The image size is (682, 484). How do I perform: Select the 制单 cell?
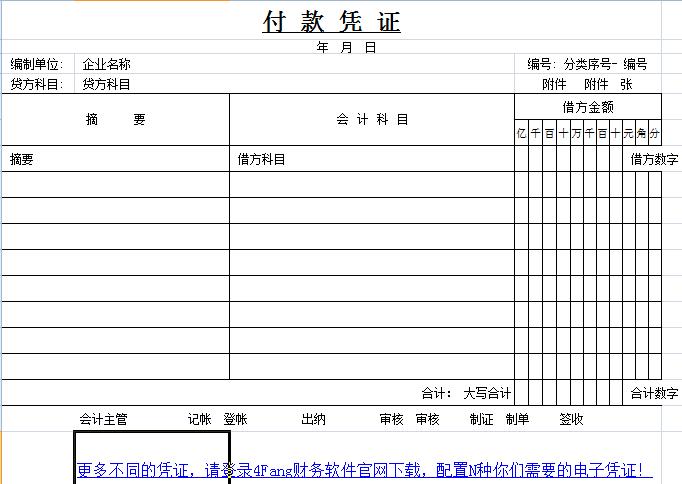click(x=517, y=419)
